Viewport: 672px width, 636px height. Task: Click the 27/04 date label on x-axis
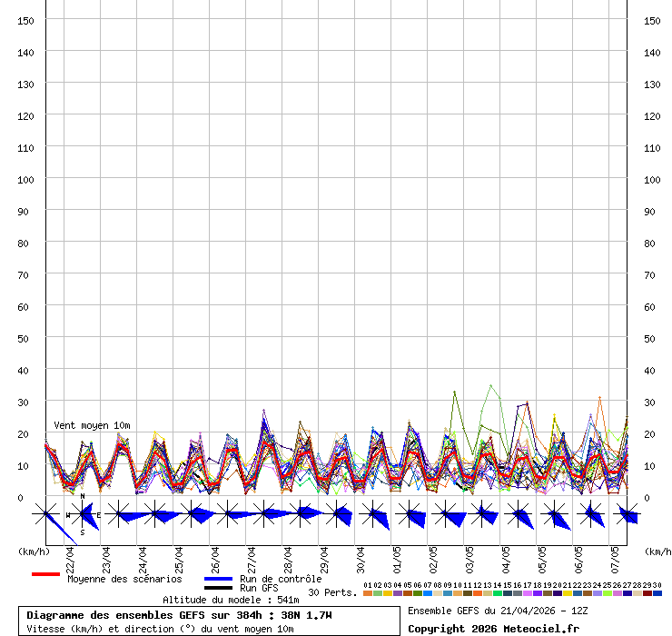[252, 556]
